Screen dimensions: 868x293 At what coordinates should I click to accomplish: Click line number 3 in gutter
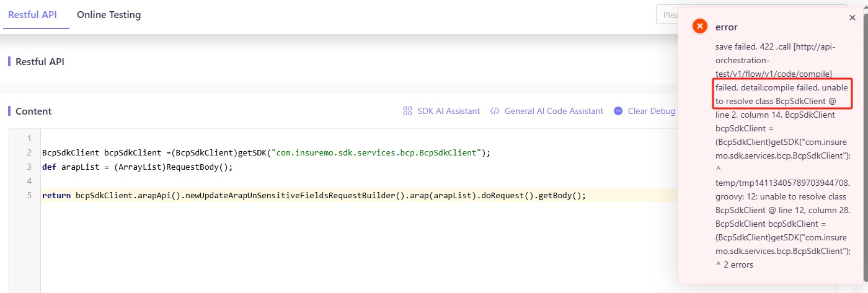coord(29,167)
